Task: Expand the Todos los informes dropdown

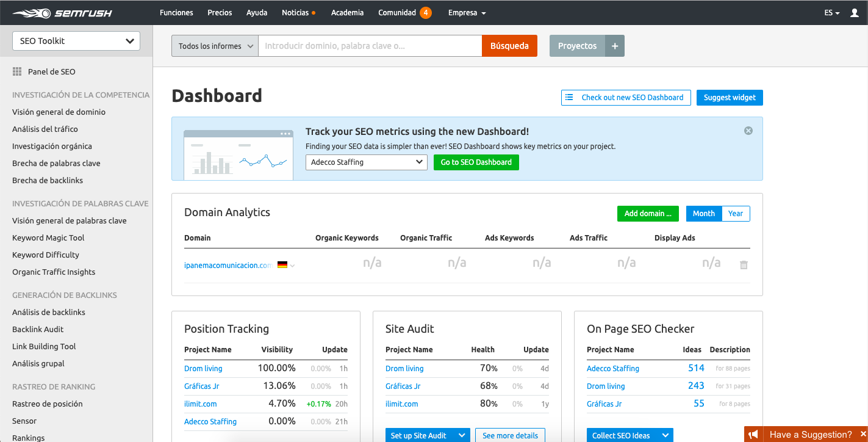Action: [214, 45]
